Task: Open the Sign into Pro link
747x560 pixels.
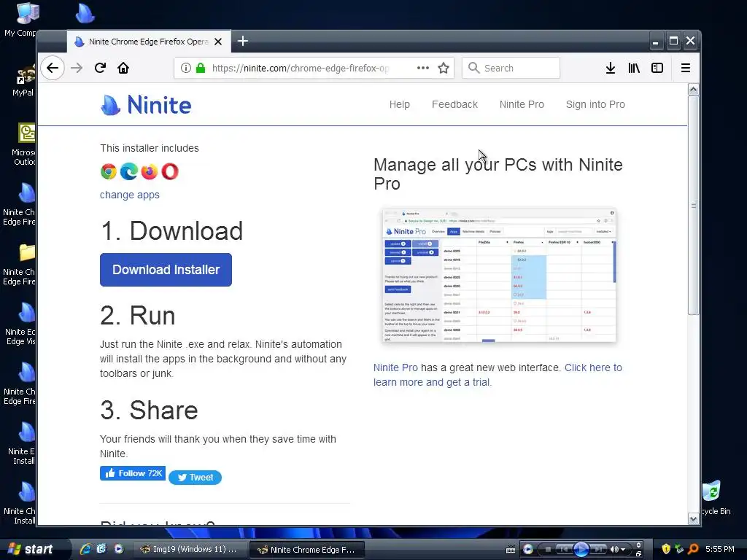Action: click(595, 104)
